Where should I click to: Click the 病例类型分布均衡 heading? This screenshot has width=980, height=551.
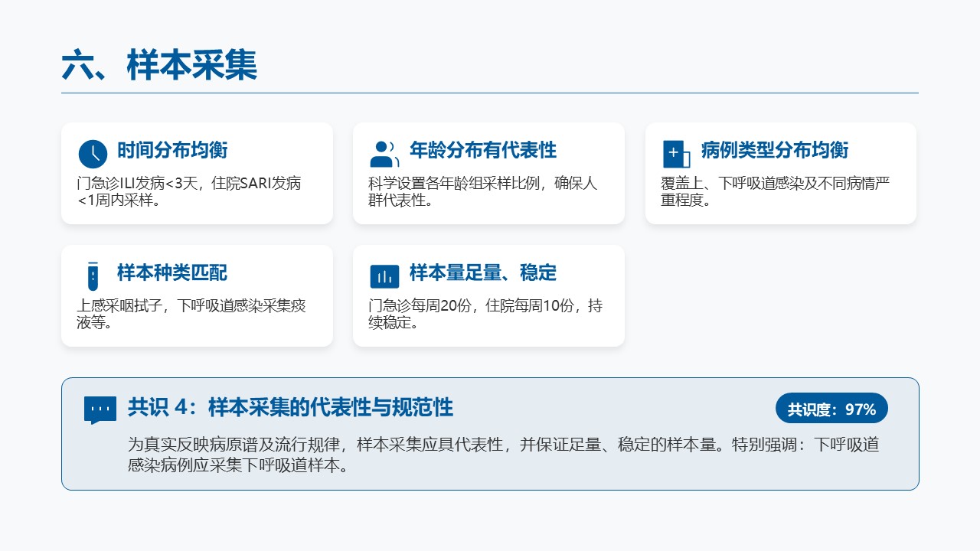(x=775, y=150)
